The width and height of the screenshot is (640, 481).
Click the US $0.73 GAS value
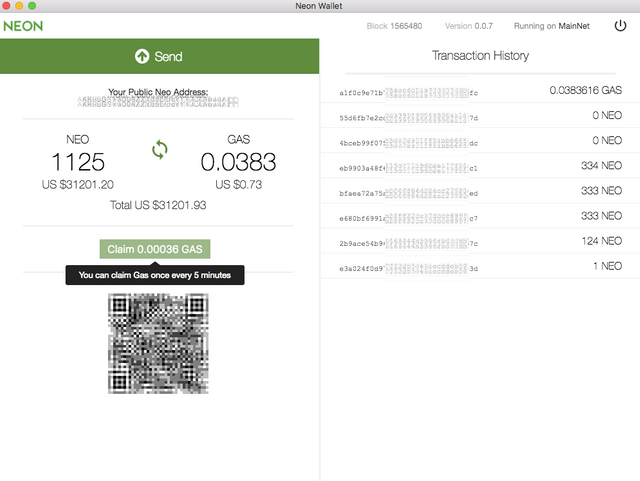pos(239,185)
